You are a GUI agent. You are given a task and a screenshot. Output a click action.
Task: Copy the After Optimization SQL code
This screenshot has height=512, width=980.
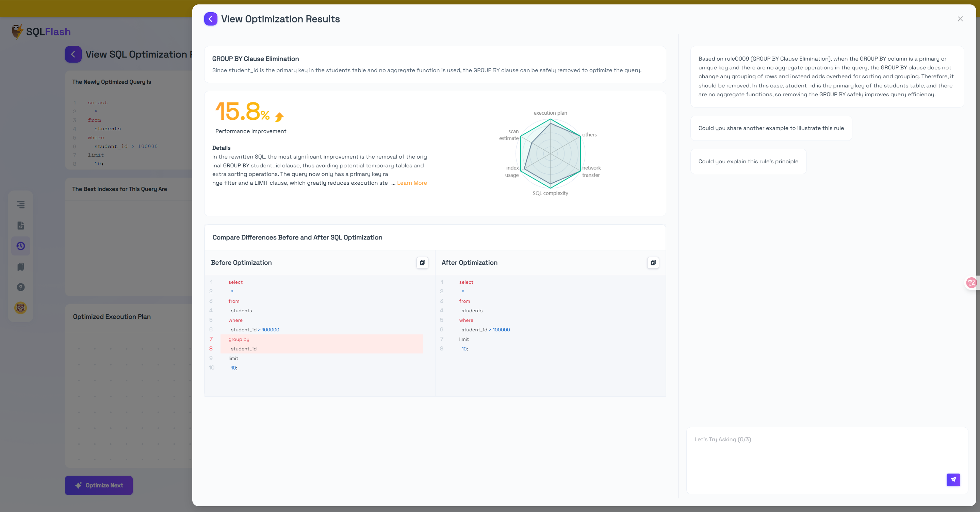tap(653, 263)
